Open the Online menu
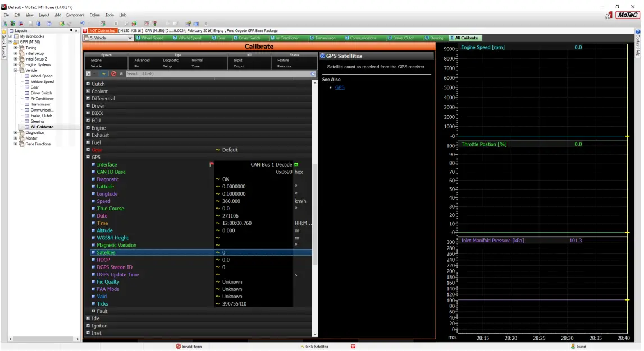 [94, 15]
